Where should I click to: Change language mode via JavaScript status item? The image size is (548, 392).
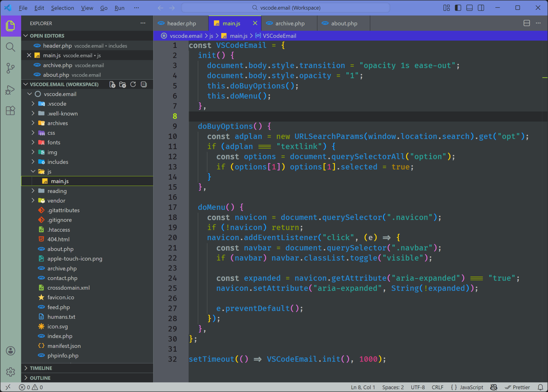point(471,387)
